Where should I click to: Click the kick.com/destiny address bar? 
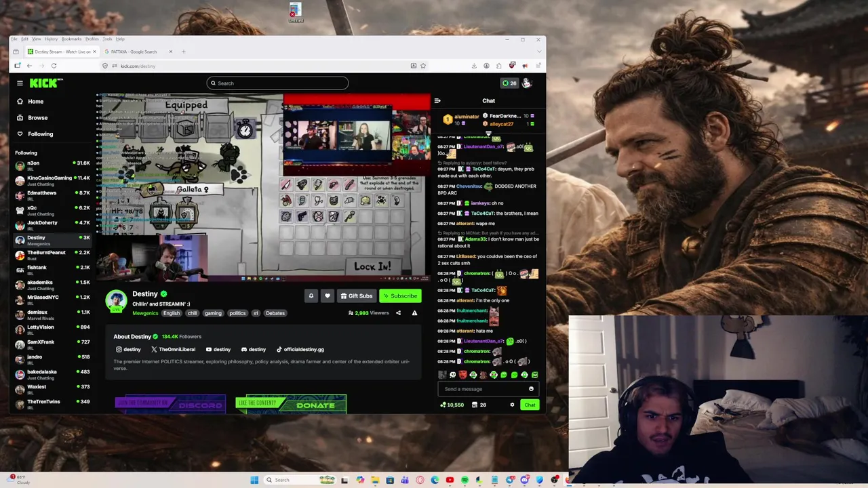(x=258, y=66)
